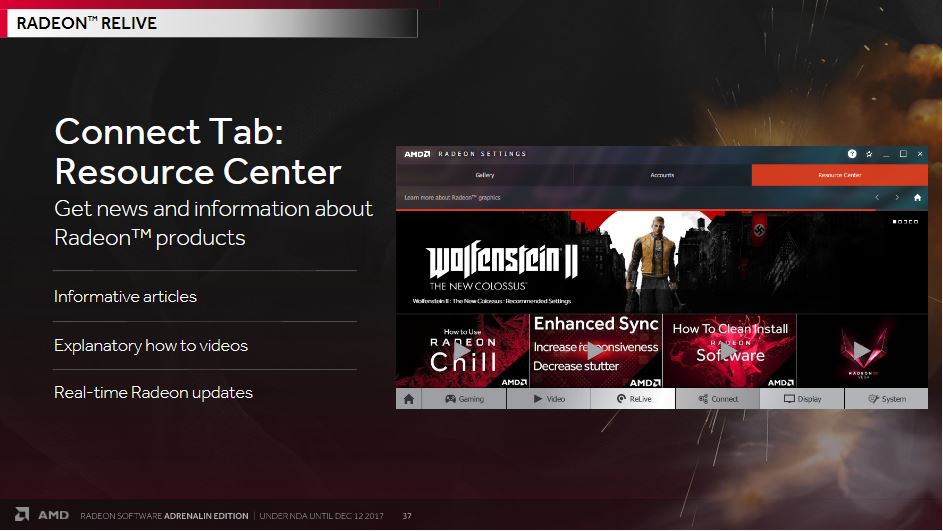This screenshot has width=943, height=531.
Task: Click the "Informative articles" slide text
Action: click(x=125, y=296)
